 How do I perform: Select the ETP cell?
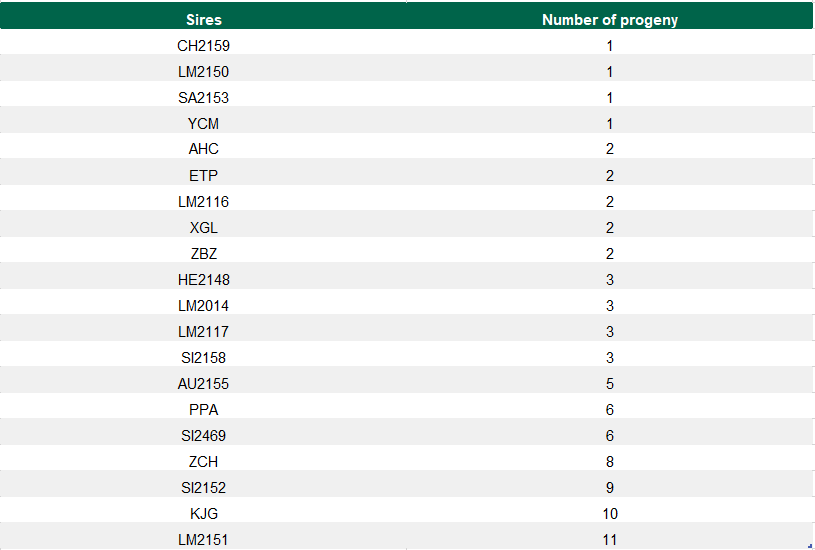(204, 176)
